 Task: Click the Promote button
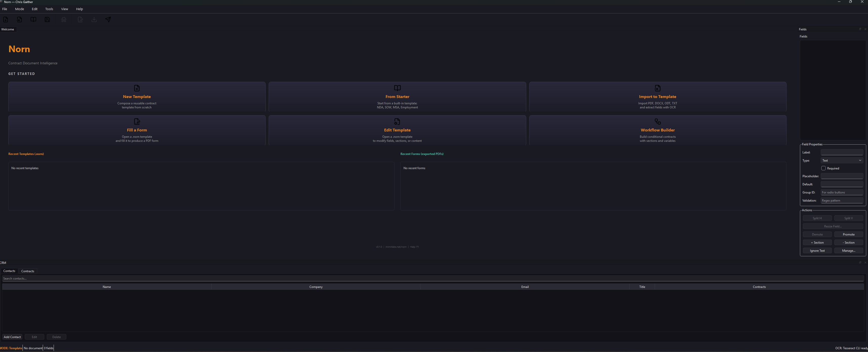click(x=849, y=234)
